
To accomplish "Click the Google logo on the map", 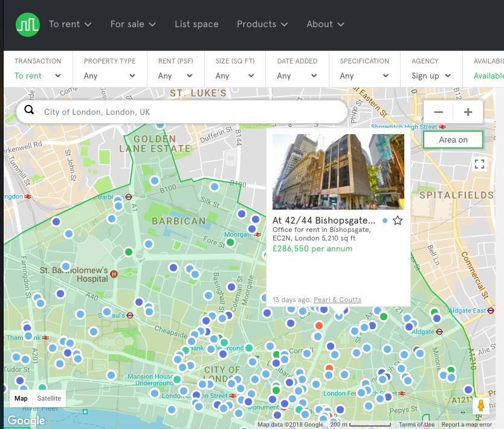I will (26, 421).
